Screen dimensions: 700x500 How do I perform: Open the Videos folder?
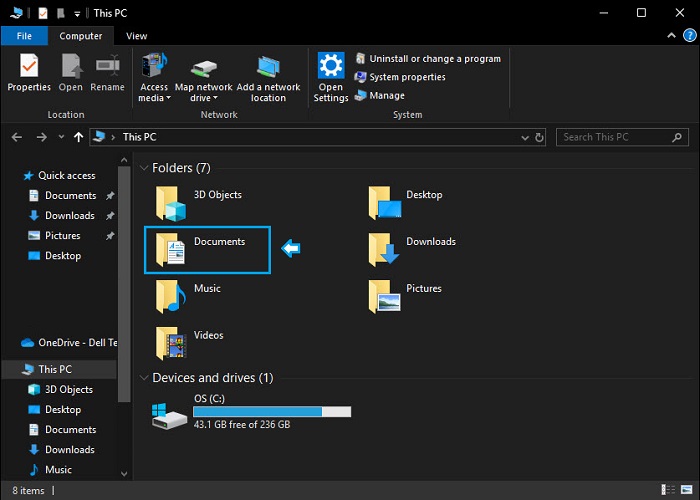point(172,343)
